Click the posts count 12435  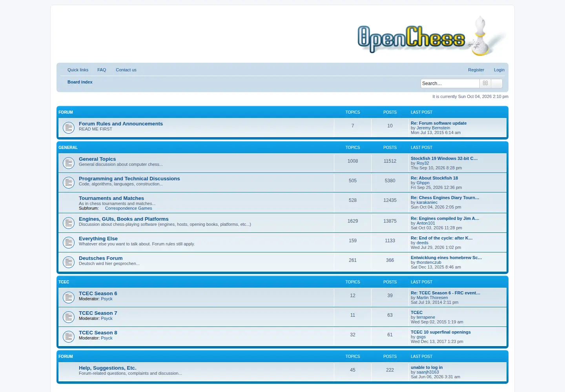[x=390, y=200]
